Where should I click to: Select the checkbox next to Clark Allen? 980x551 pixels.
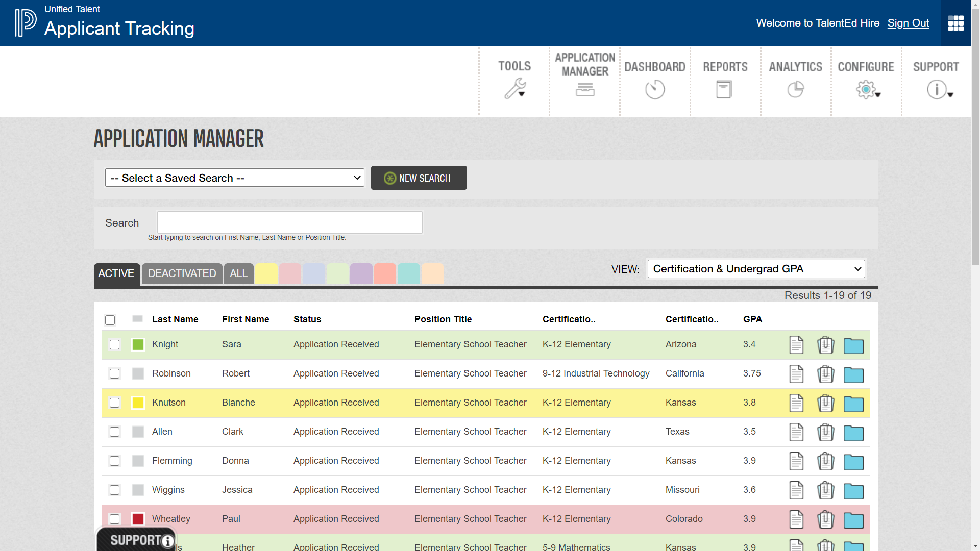click(114, 432)
